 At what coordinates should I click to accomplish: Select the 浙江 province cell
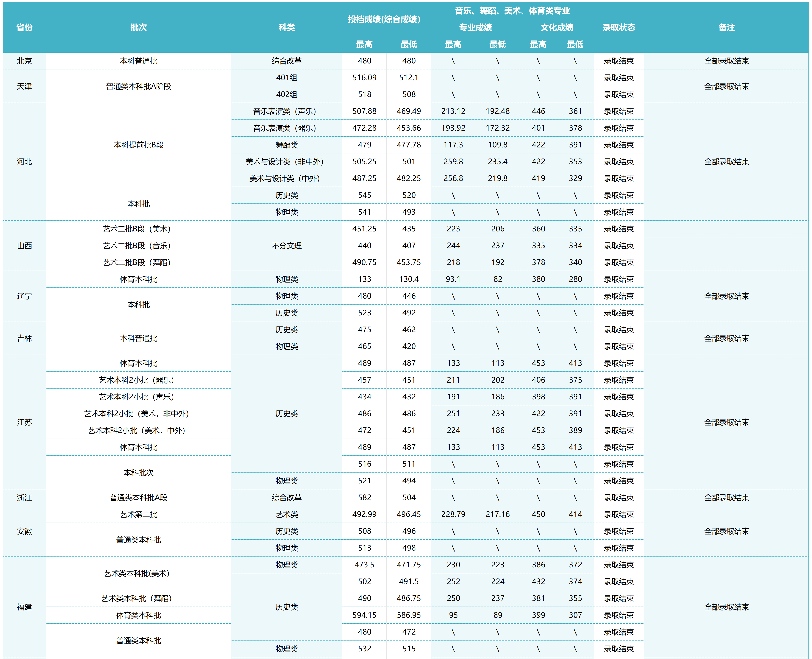[x=24, y=498]
